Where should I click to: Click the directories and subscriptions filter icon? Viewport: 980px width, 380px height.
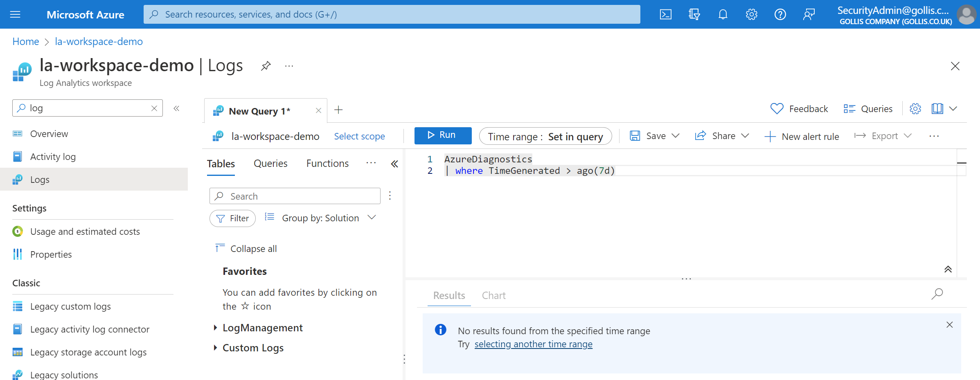click(x=694, y=15)
